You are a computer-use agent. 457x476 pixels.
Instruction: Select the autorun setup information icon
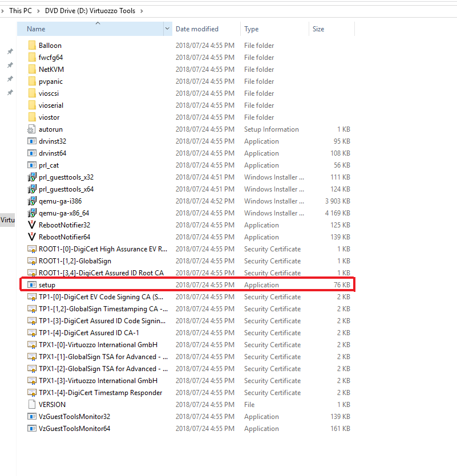[31, 129]
